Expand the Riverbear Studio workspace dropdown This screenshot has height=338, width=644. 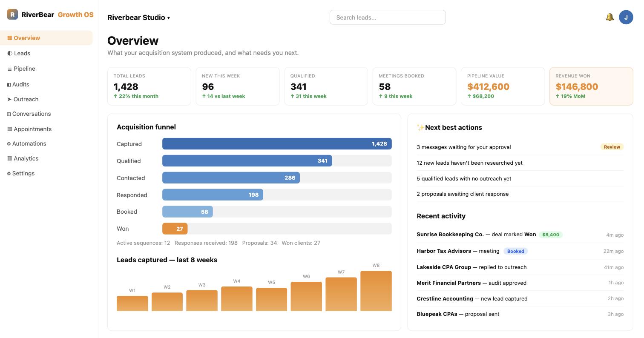click(139, 17)
